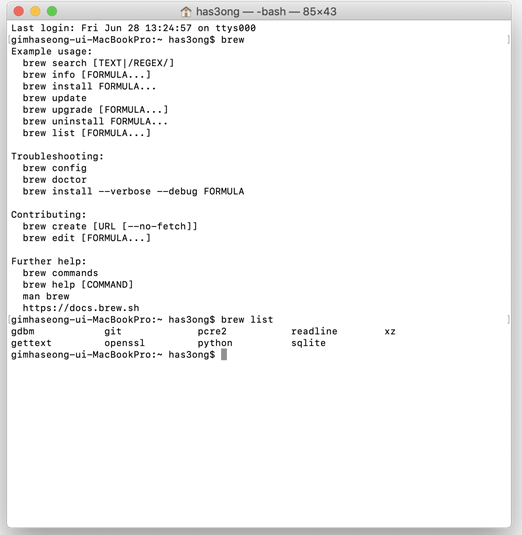Screen dimensions: 522x535
Task: Click the 'brew upgrade [FORMULA...]' line
Action: click(x=95, y=110)
